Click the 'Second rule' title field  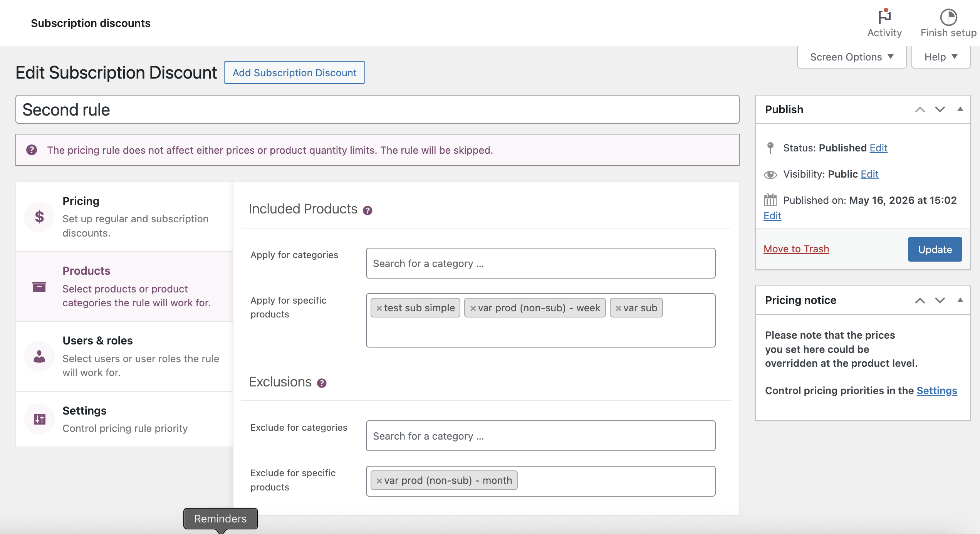(x=377, y=109)
